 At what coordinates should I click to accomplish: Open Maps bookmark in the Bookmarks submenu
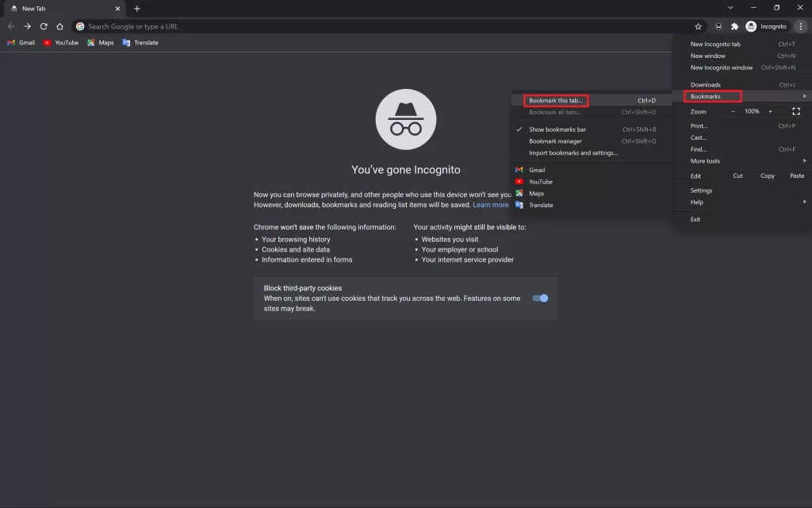coord(592,194)
